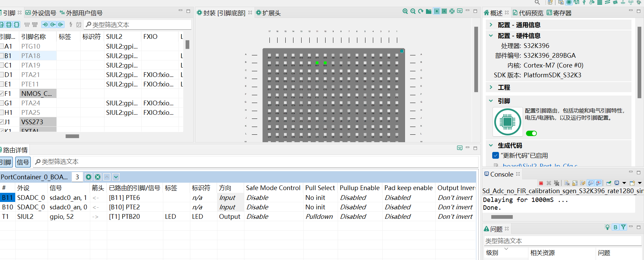Viewport: 644px width, 260px height.
Task: Select the B11 row in routing table
Action: pyautogui.click(x=238, y=198)
